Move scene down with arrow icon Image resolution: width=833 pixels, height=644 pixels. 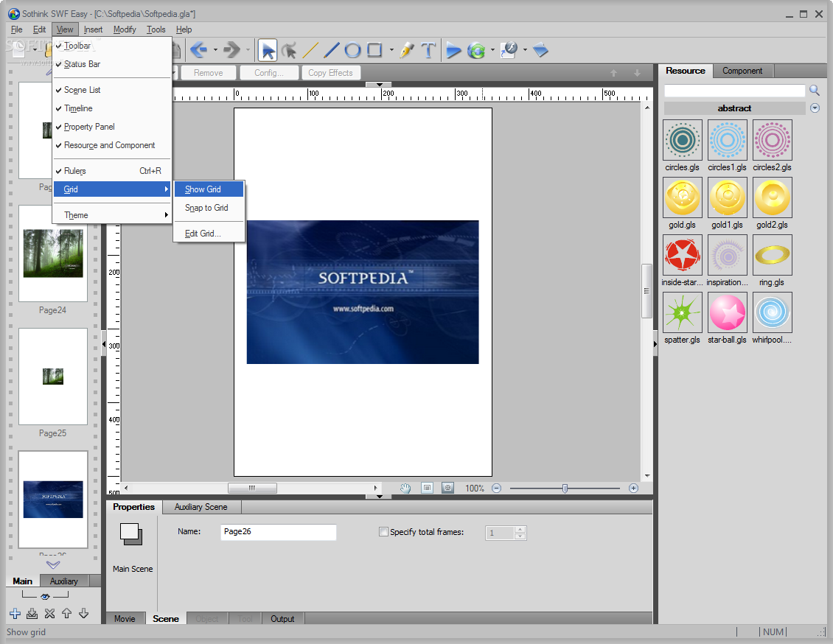(x=83, y=614)
